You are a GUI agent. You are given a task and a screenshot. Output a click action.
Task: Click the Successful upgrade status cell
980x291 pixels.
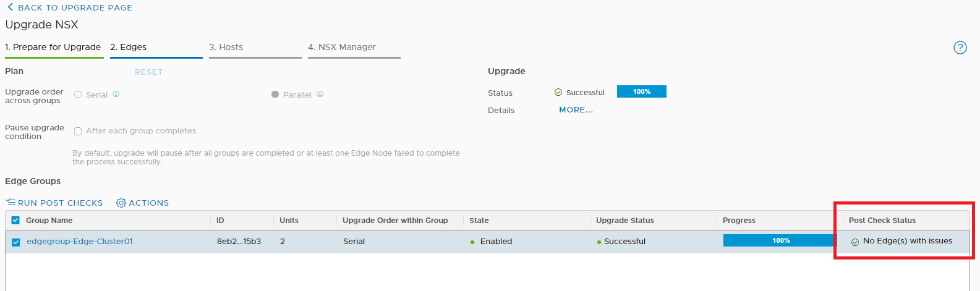(x=624, y=242)
